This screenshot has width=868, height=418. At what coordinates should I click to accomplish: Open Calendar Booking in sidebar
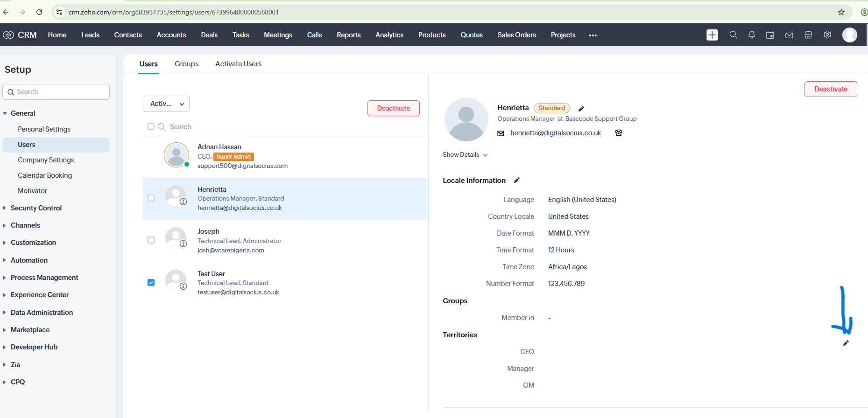point(45,175)
